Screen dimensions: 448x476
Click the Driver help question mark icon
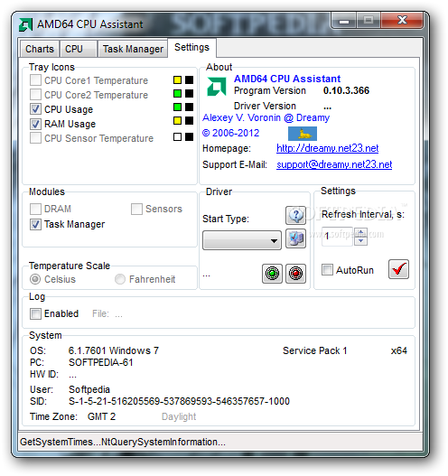point(295,215)
